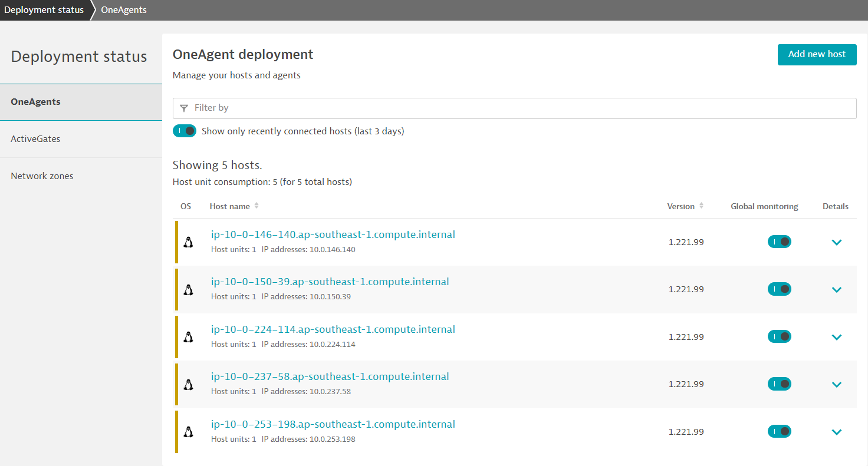Open host ip-10-0-146-140.ap-southeast-1.compute.internal link

coord(333,234)
